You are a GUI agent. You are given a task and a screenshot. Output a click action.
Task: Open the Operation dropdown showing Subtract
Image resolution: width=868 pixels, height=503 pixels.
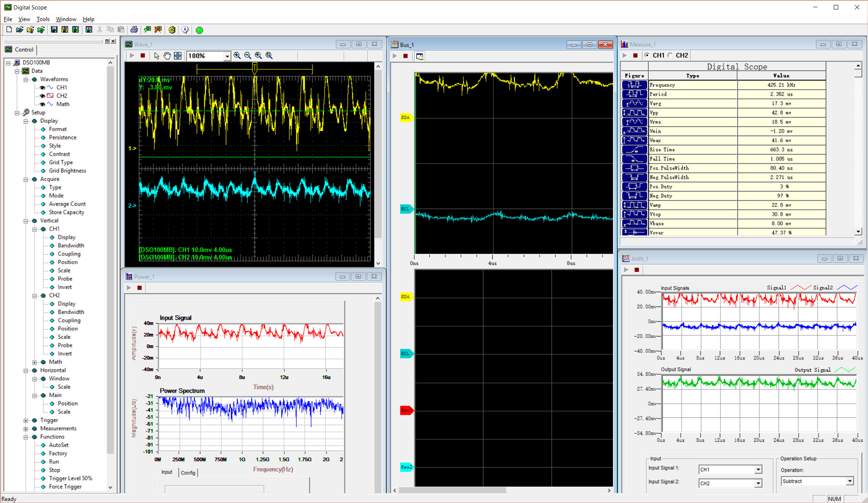pyautogui.click(x=849, y=481)
